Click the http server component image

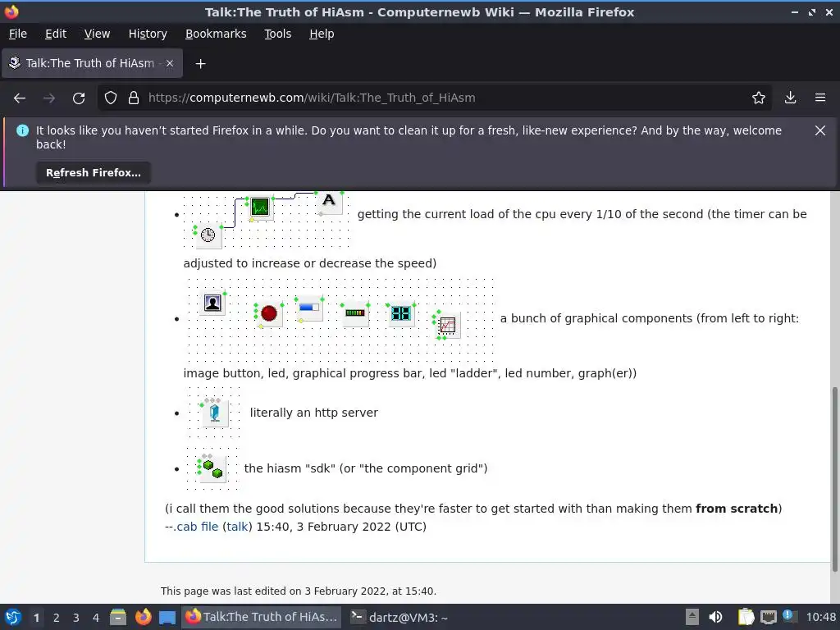(x=215, y=413)
